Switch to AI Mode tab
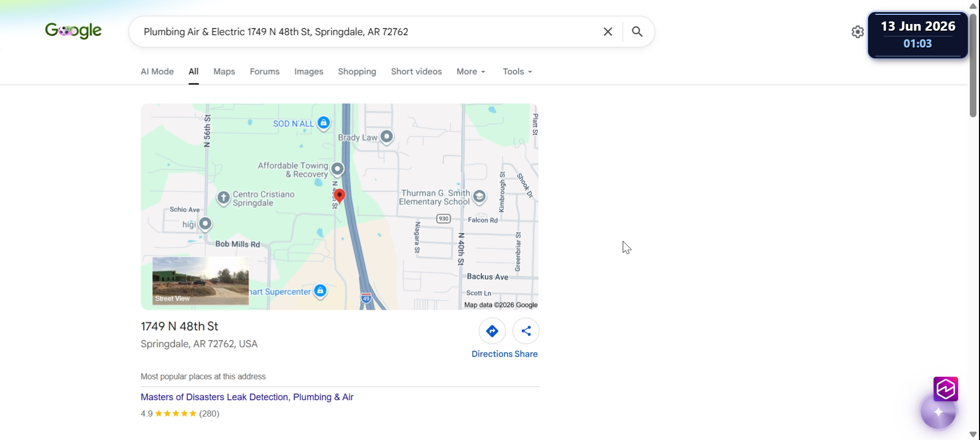The image size is (980, 440). 157,71
